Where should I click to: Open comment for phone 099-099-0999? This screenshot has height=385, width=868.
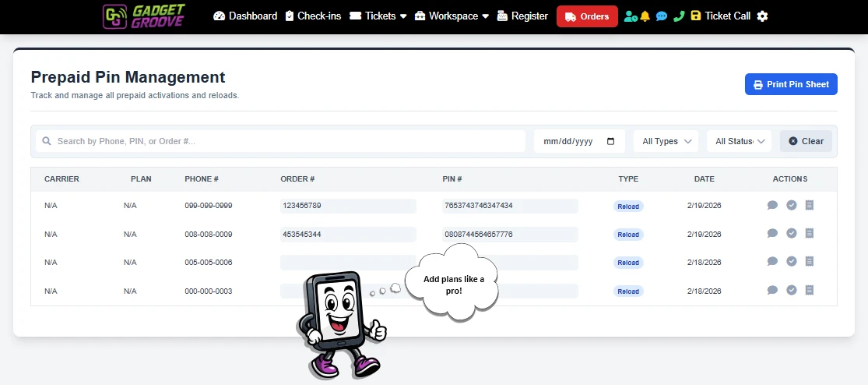(x=772, y=205)
